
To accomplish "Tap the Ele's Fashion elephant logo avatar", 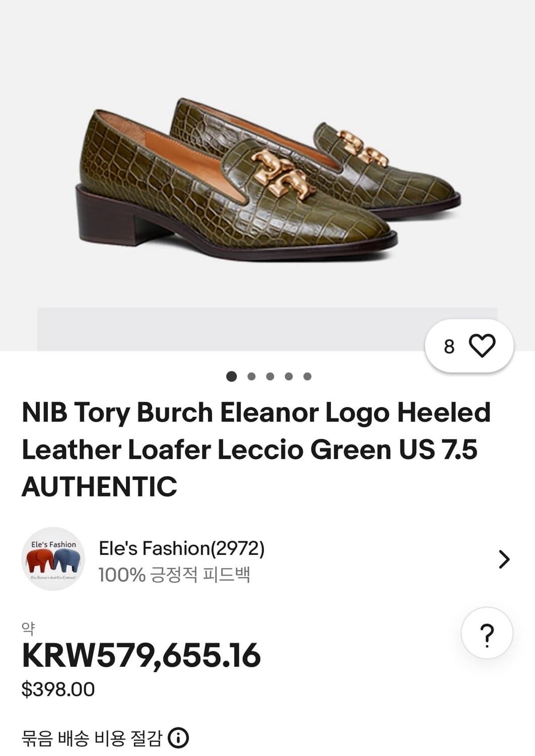I will tap(53, 559).
